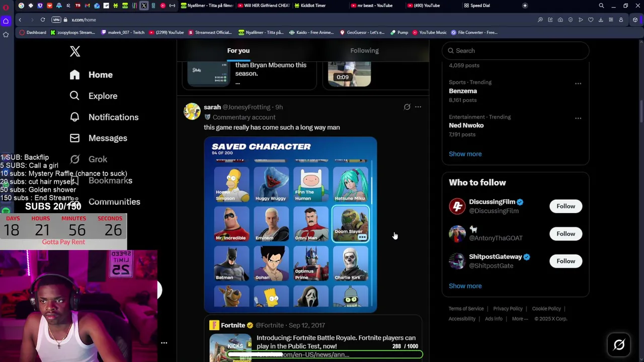
Task: Open File Converter bookmark
Action: [x=474, y=32]
